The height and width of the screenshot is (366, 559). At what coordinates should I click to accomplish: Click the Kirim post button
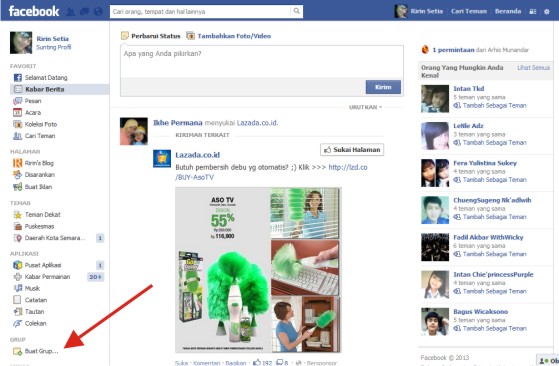click(x=383, y=87)
